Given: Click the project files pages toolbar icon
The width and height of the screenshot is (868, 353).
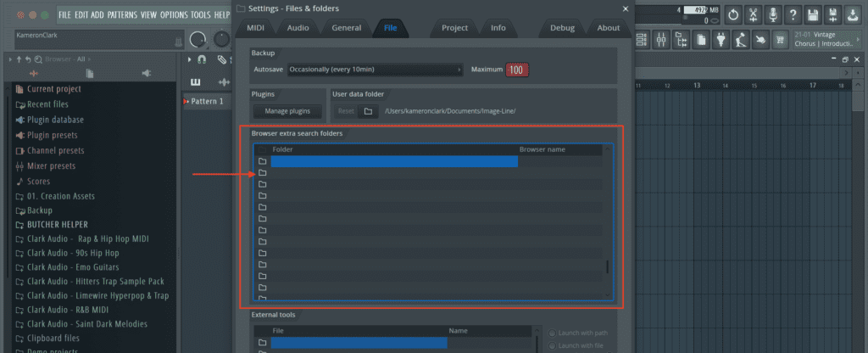Looking at the screenshot, I should click(x=701, y=39).
